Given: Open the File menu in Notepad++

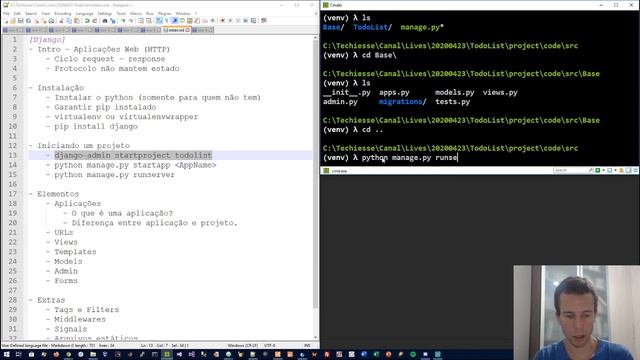Looking at the screenshot, I should (6, 13).
